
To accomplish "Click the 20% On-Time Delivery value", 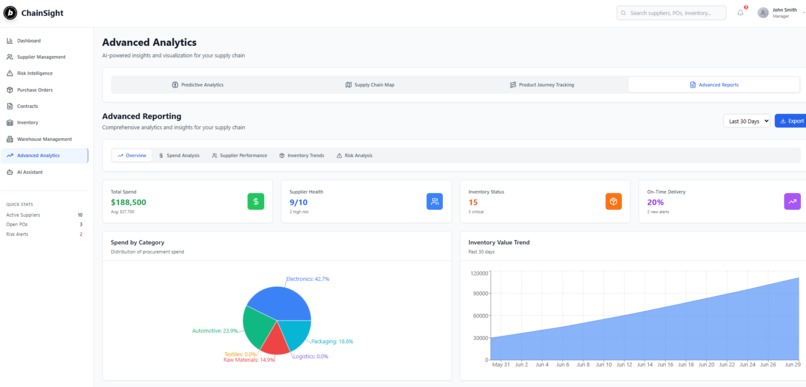I will [x=655, y=202].
